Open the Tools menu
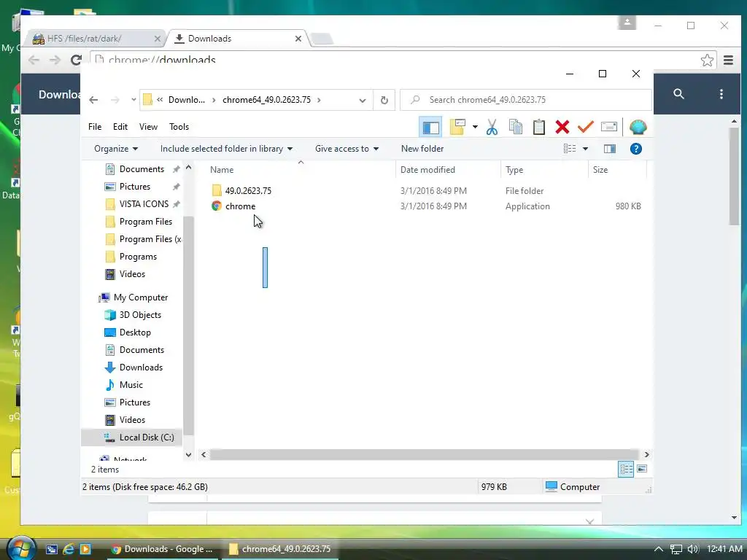 [179, 127]
